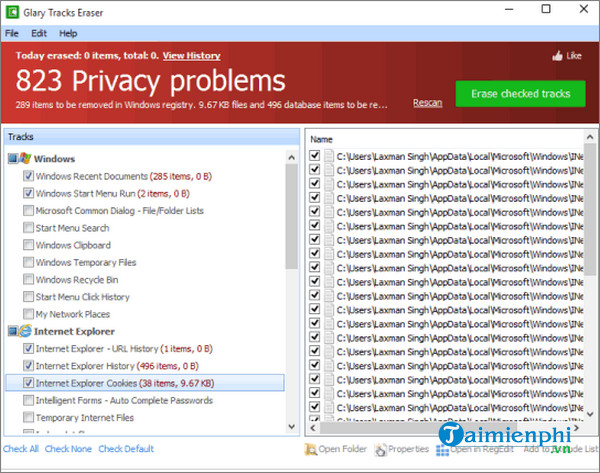The image size is (600, 473).
Task: Open the View History link
Action: click(191, 56)
